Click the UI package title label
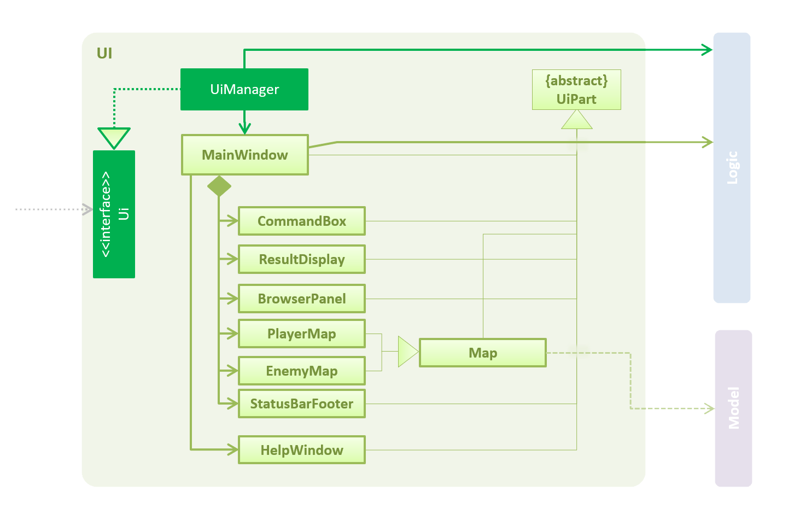The width and height of the screenshot is (794, 532). [x=104, y=53]
